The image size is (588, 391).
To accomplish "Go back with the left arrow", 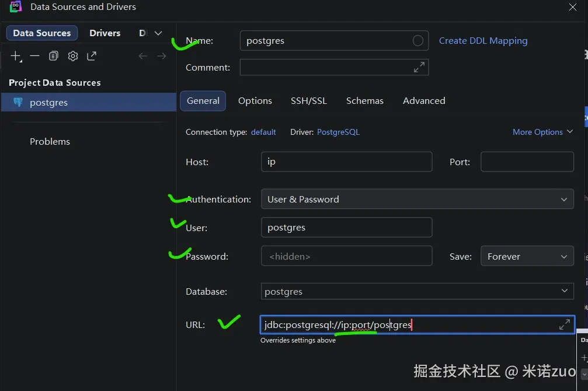I will click(x=143, y=56).
